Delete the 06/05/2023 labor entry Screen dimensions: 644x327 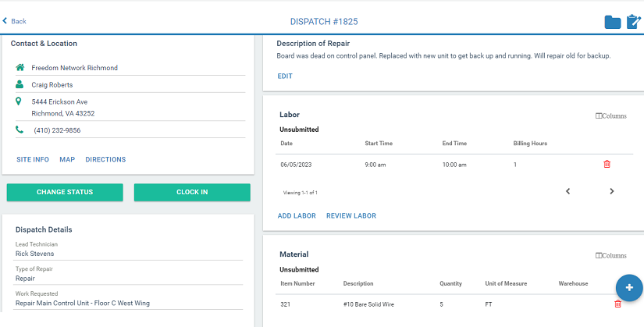(607, 165)
